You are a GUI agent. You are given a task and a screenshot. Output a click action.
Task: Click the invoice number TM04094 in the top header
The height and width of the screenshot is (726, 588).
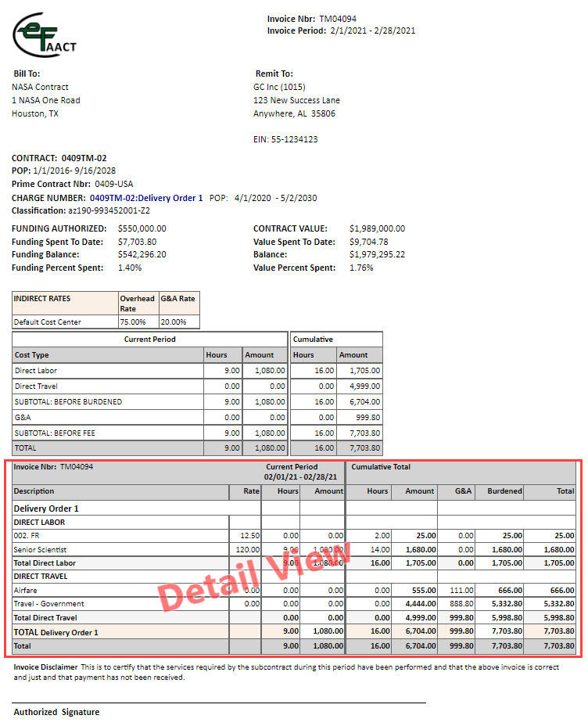338,19
